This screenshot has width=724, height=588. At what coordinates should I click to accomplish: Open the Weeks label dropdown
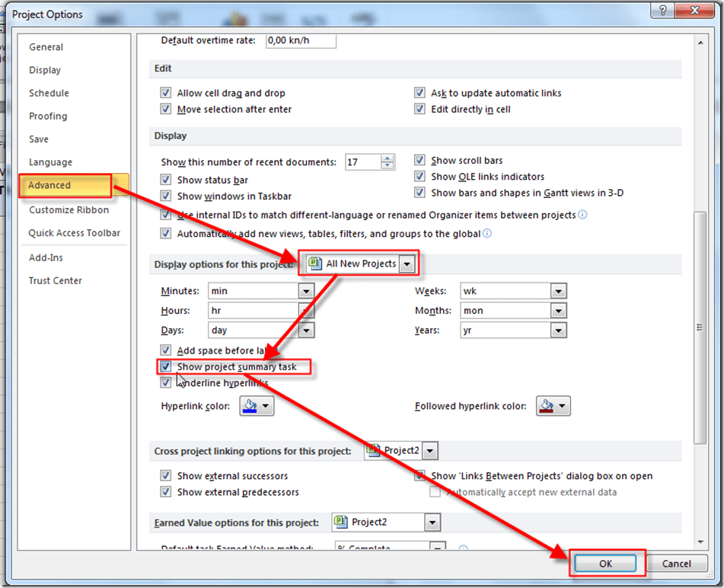click(559, 291)
